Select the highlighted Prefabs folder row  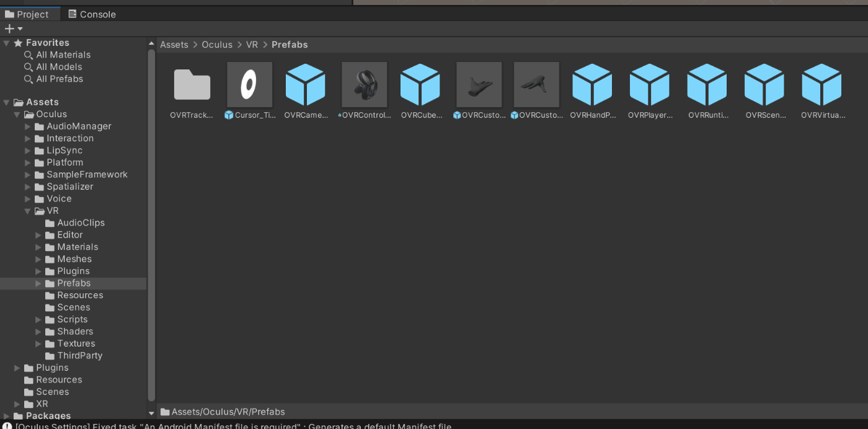[73, 283]
